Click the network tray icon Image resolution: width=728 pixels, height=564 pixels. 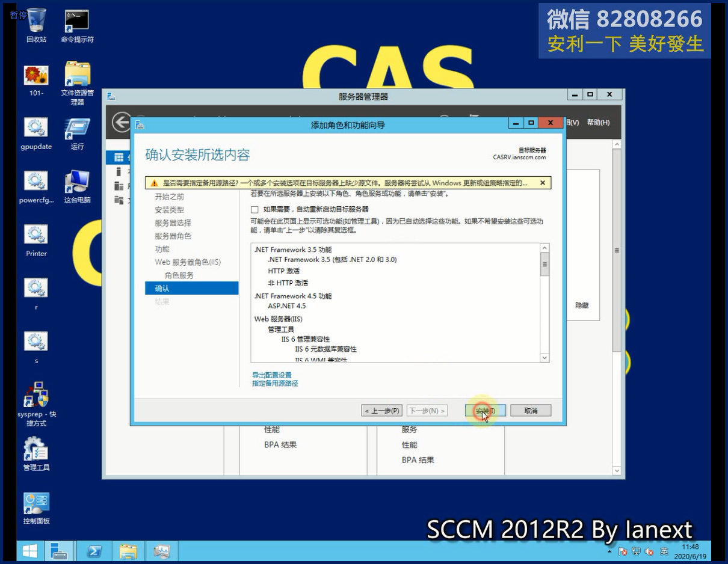click(x=636, y=551)
